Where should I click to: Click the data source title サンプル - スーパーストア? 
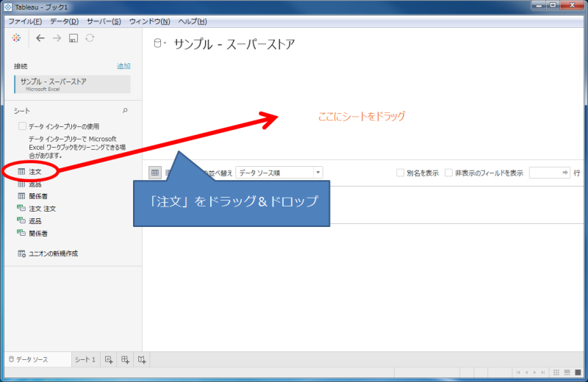tap(234, 44)
